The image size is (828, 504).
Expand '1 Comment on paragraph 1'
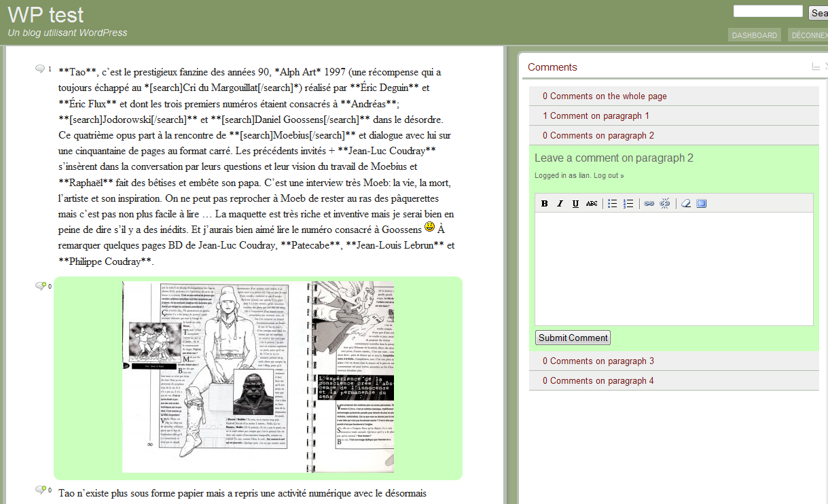[674, 116]
